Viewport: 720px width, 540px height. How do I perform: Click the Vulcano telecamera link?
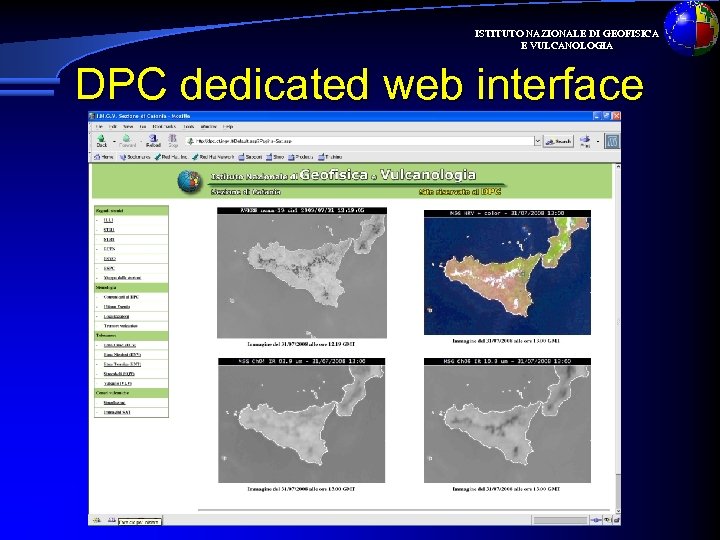tap(118, 383)
